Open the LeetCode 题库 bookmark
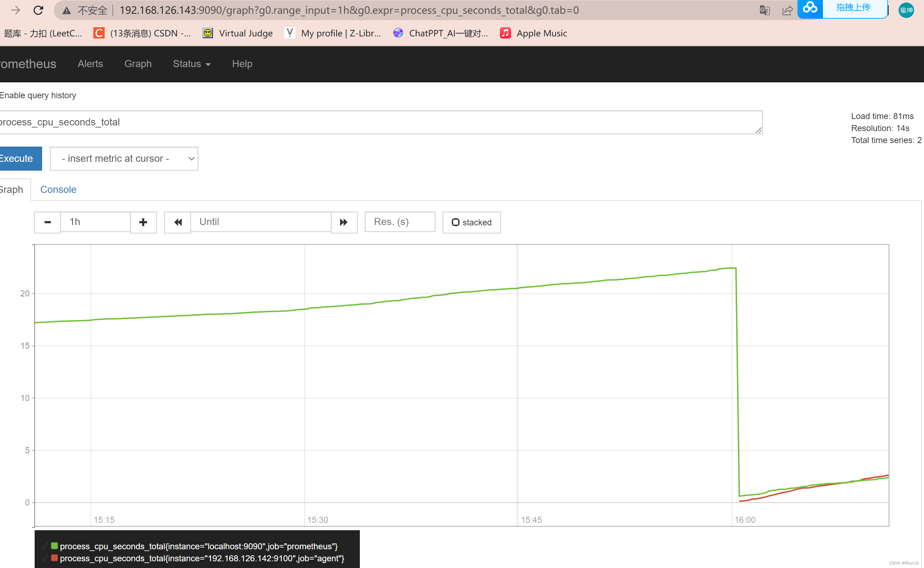Screen dimensions: 924x568 (42, 33)
